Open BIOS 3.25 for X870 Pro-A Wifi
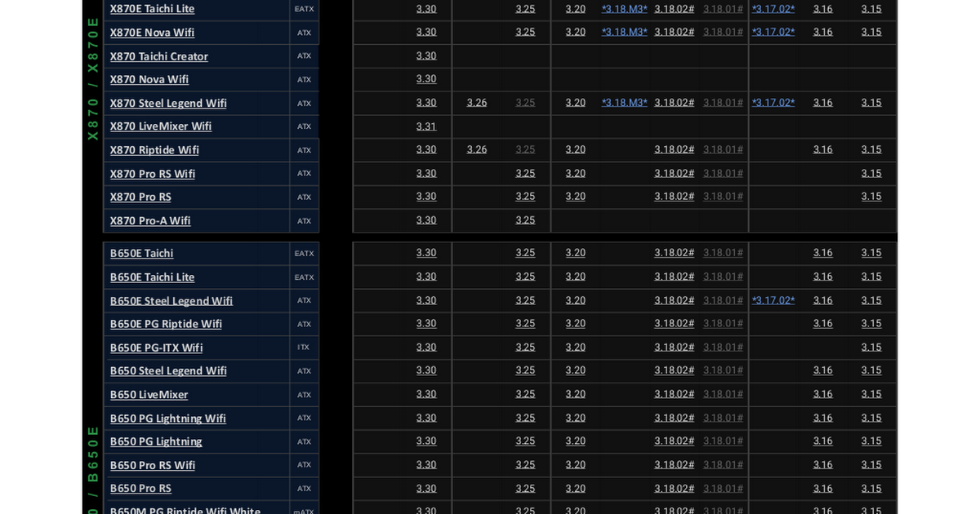980x514 pixels. click(x=525, y=220)
